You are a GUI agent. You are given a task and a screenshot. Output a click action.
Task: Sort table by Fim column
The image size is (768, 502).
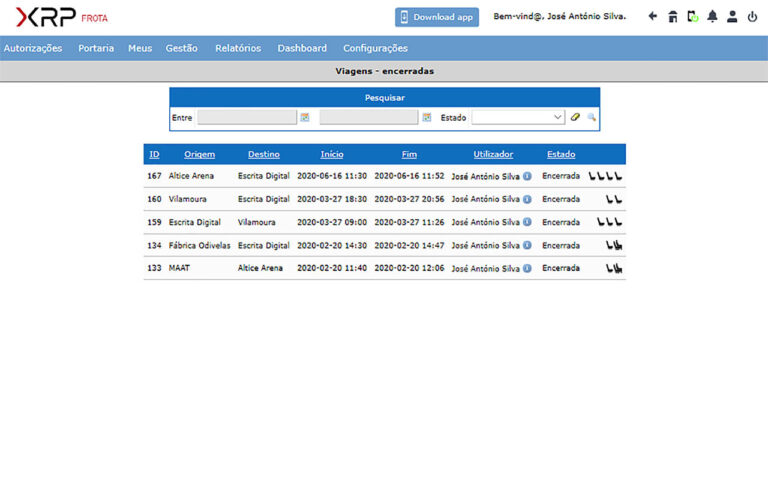(409, 154)
